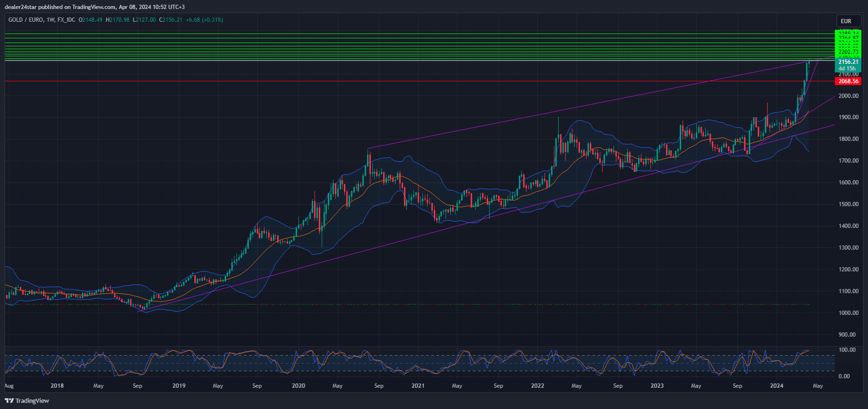Click the +6.68 (+0.31%) change value
This screenshot has height=409, width=868.
(x=204, y=20)
